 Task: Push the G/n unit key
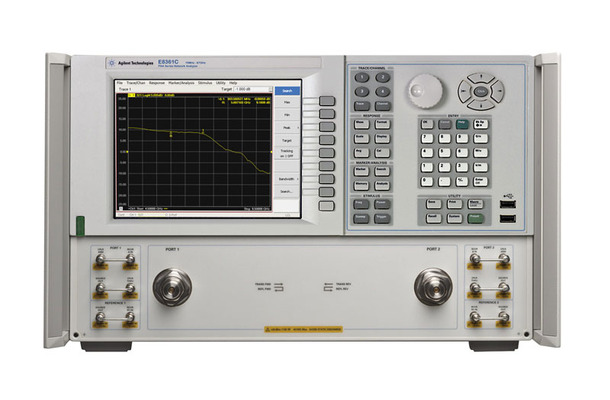[480, 139]
